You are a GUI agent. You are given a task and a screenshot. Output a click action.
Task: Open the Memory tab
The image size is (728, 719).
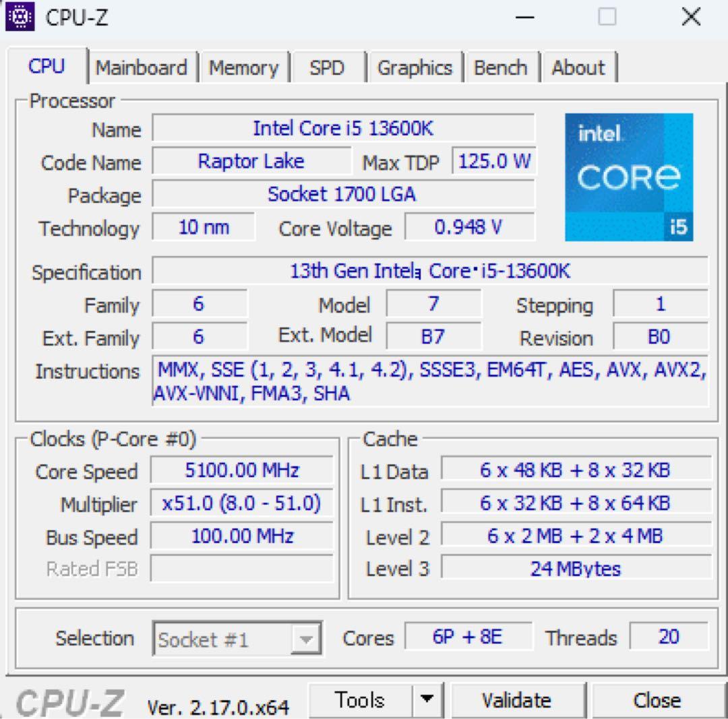[244, 67]
